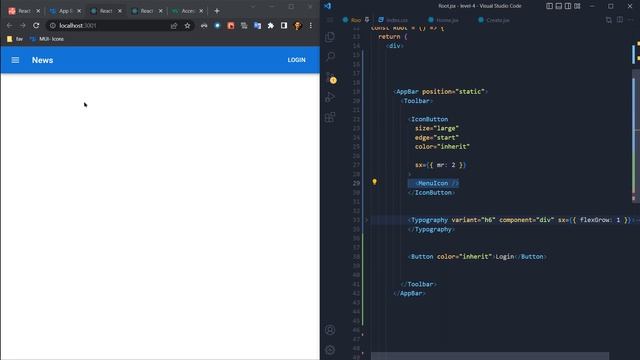This screenshot has height=360, width=640.
Task: Open VS Code Explorer in activity bar
Action: point(330,37)
